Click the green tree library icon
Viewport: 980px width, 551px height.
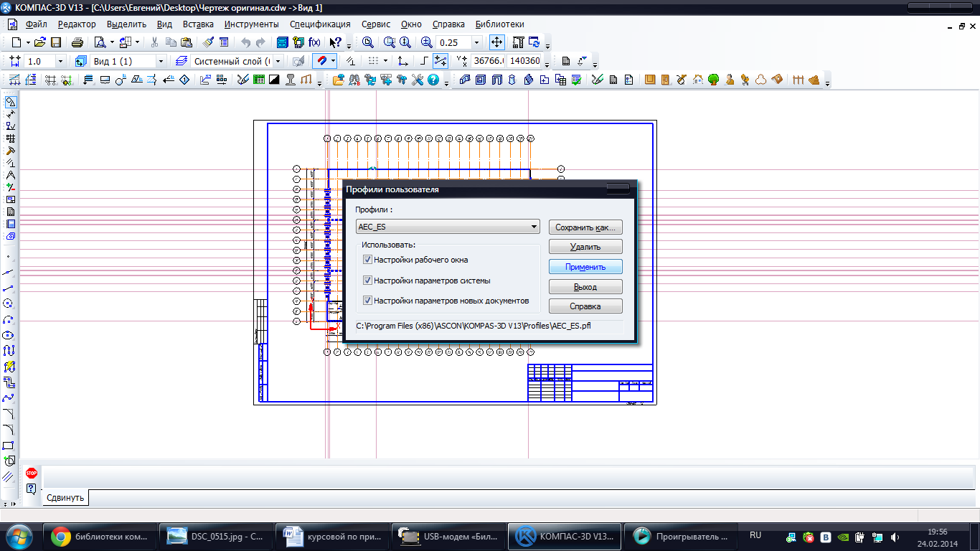713,80
